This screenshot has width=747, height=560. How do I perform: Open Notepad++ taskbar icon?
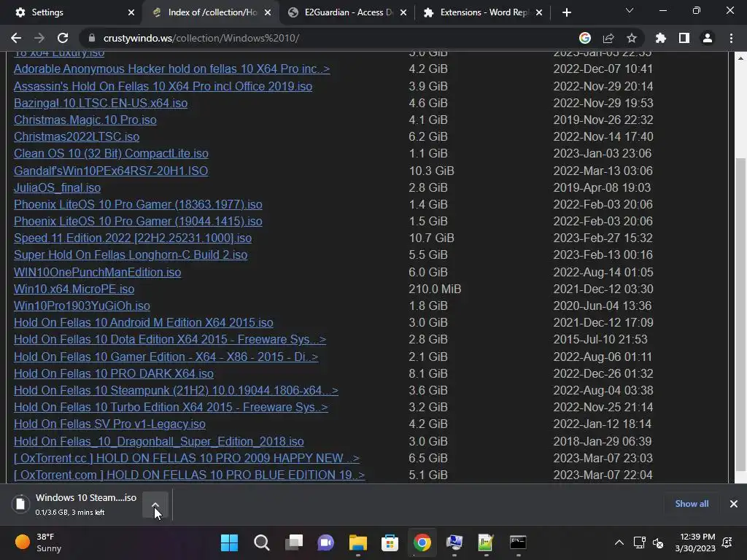485,542
